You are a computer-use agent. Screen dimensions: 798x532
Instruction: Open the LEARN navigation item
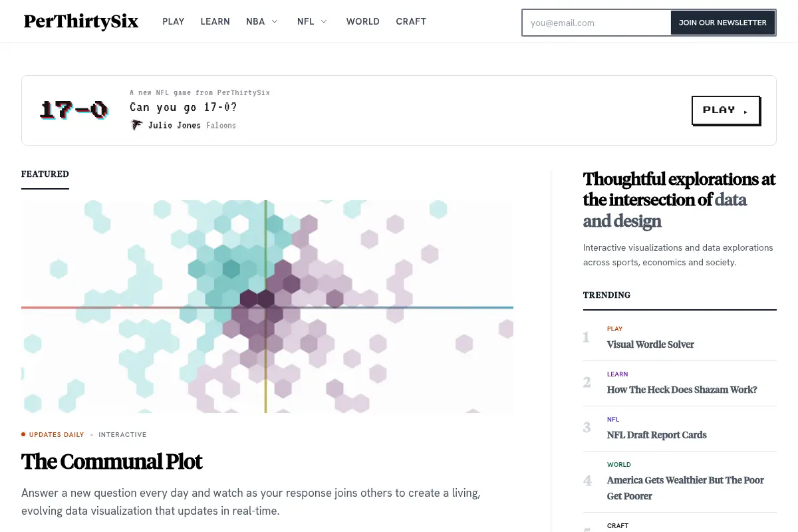[x=215, y=21]
